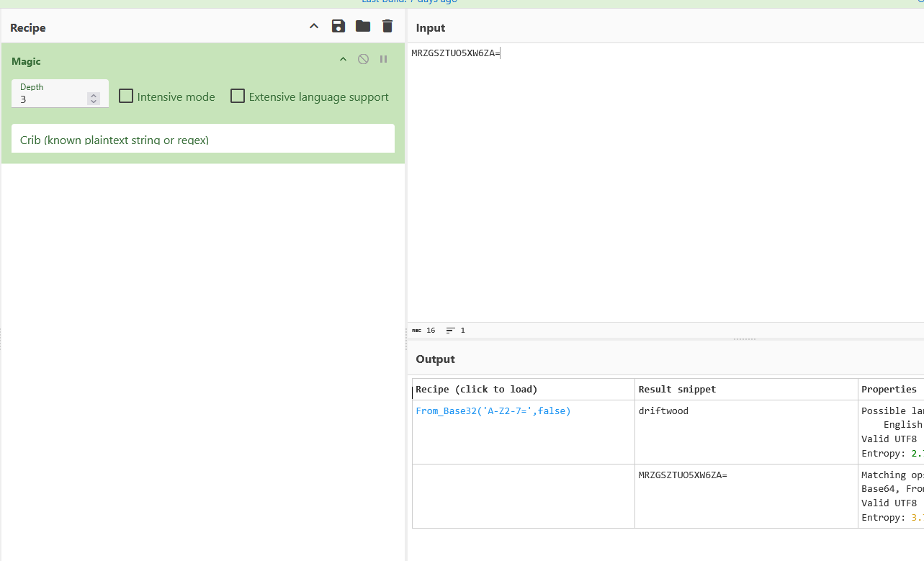Click the Magic operation title
The width and height of the screenshot is (924, 561).
[x=26, y=62]
